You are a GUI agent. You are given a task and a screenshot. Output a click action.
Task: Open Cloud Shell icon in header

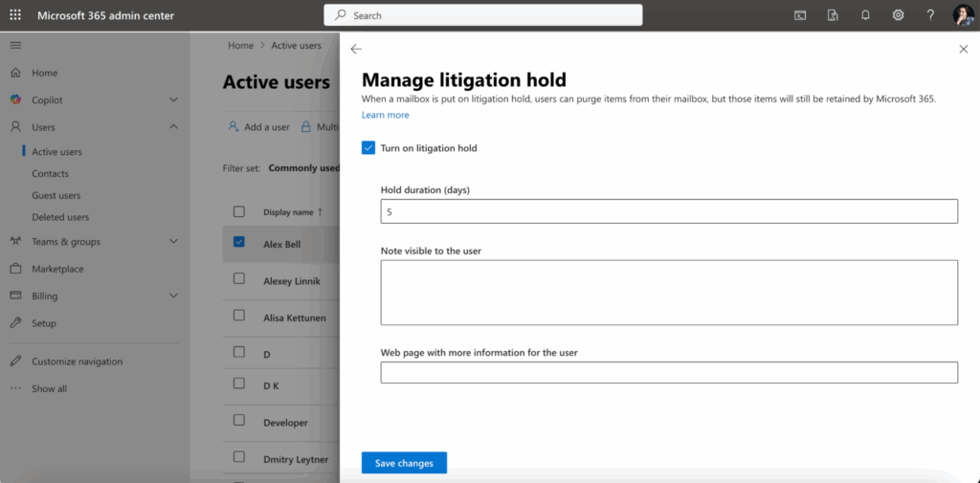[x=799, y=15]
